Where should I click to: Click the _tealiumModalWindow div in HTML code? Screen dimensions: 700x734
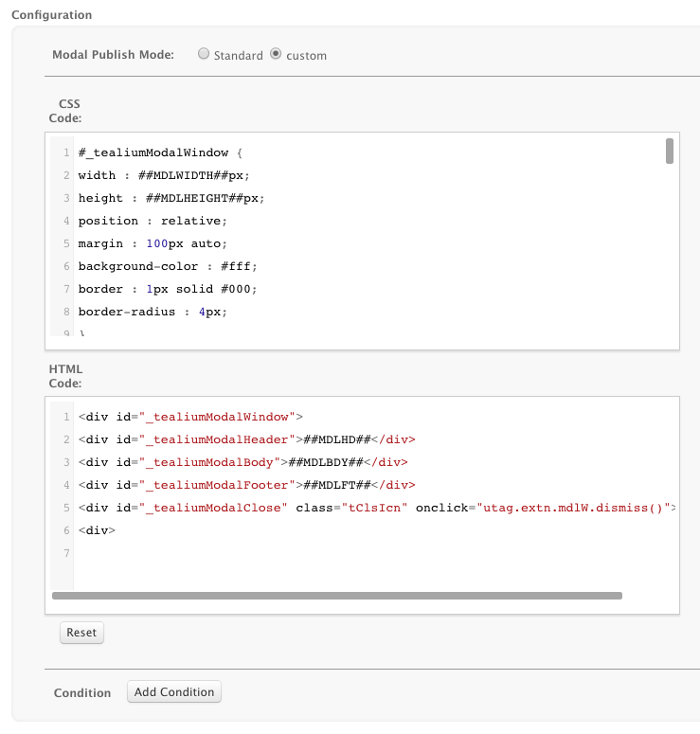coord(189,417)
